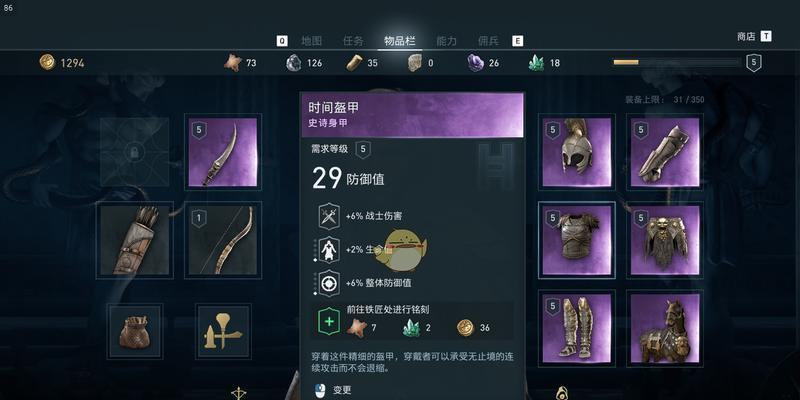Viewport: 800px width, 400px height.
Task: Click the locked weapon slot
Action: tap(134, 152)
